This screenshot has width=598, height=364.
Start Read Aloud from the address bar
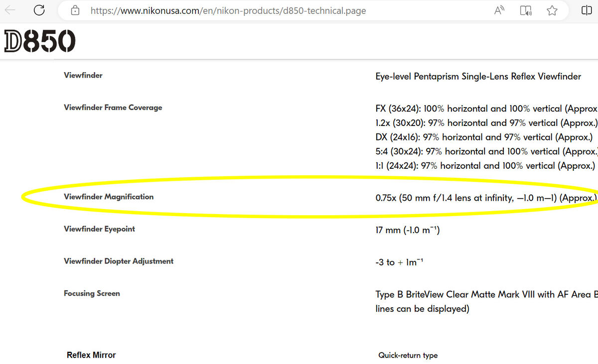pos(499,10)
